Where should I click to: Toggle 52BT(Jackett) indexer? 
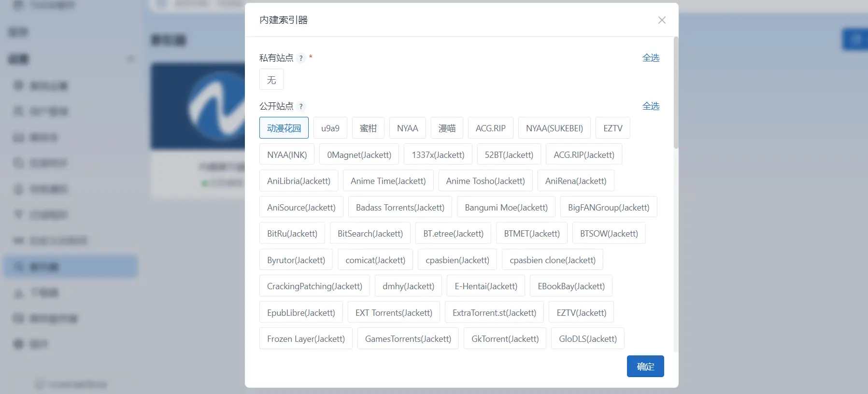coord(509,155)
